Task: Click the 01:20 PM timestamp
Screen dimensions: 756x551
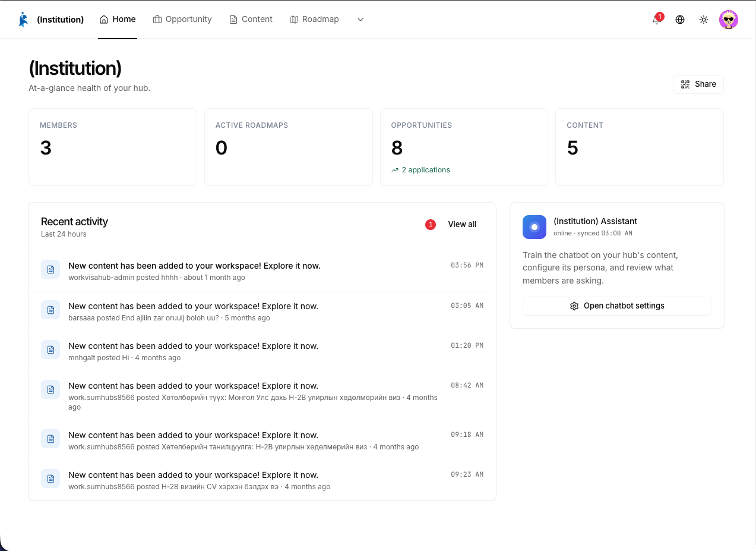Action: click(x=467, y=345)
